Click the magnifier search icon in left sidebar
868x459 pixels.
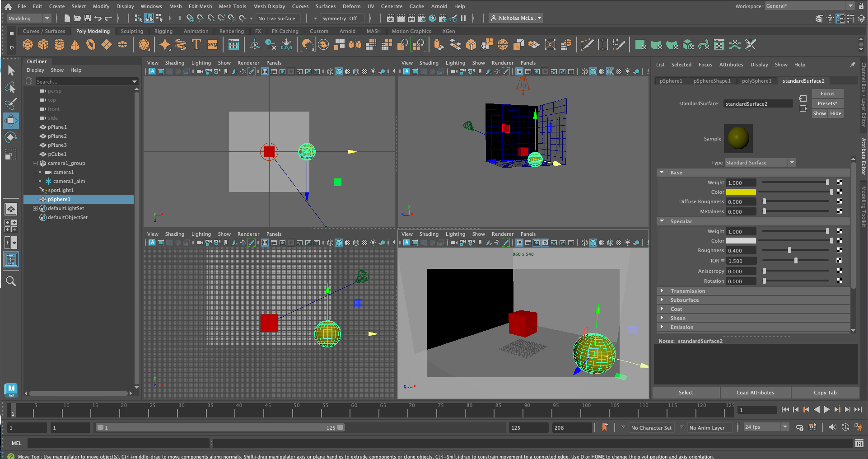(11, 281)
